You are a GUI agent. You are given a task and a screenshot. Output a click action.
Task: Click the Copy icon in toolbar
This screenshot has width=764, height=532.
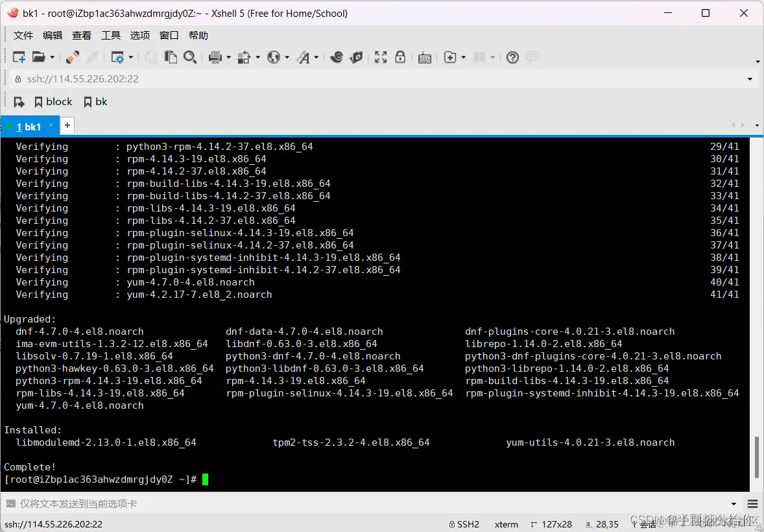[x=152, y=58]
